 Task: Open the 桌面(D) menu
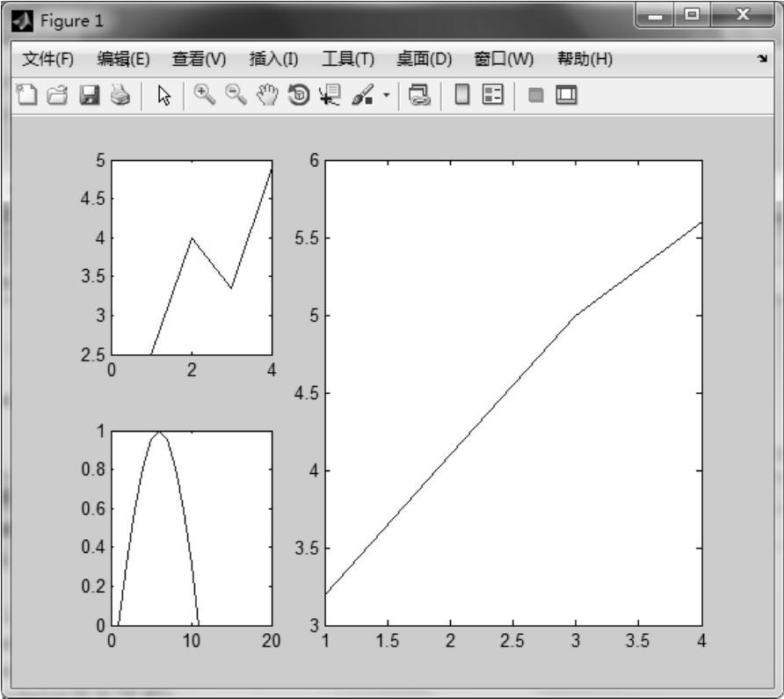click(x=424, y=59)
